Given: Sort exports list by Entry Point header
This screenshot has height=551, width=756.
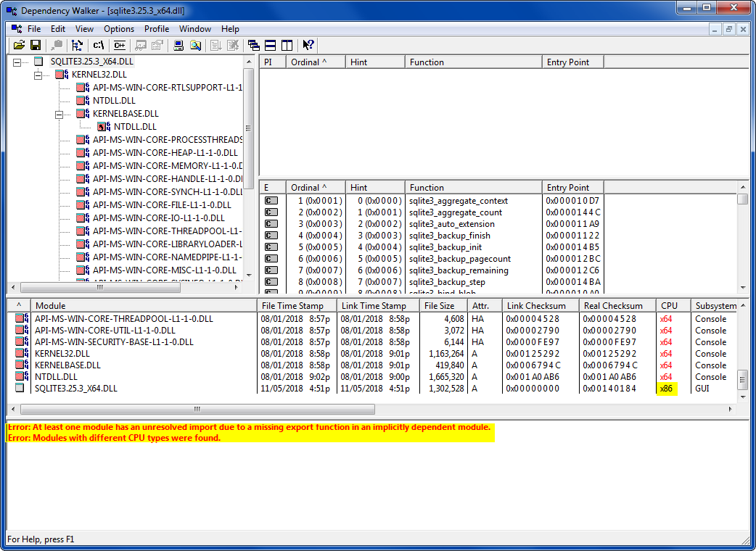Looking at the screenshot, I should [x=572, y=187].
